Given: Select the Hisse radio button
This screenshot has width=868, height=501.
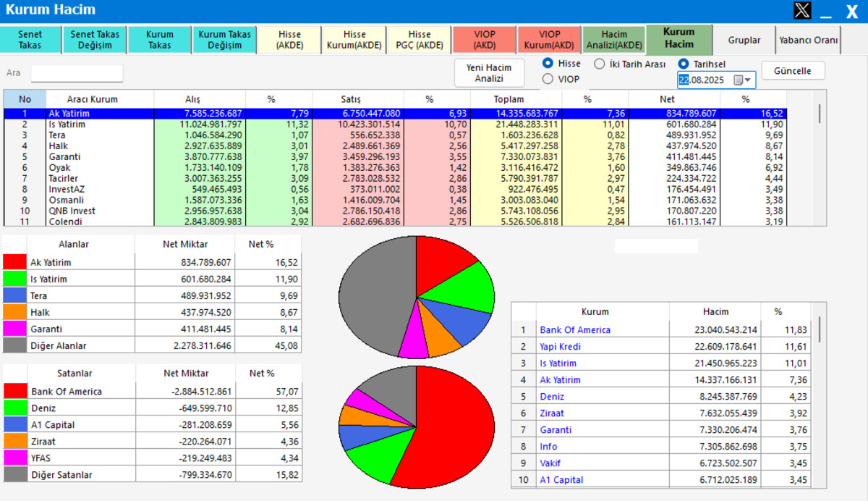Looking at the screenshot, I should (548, 64).
